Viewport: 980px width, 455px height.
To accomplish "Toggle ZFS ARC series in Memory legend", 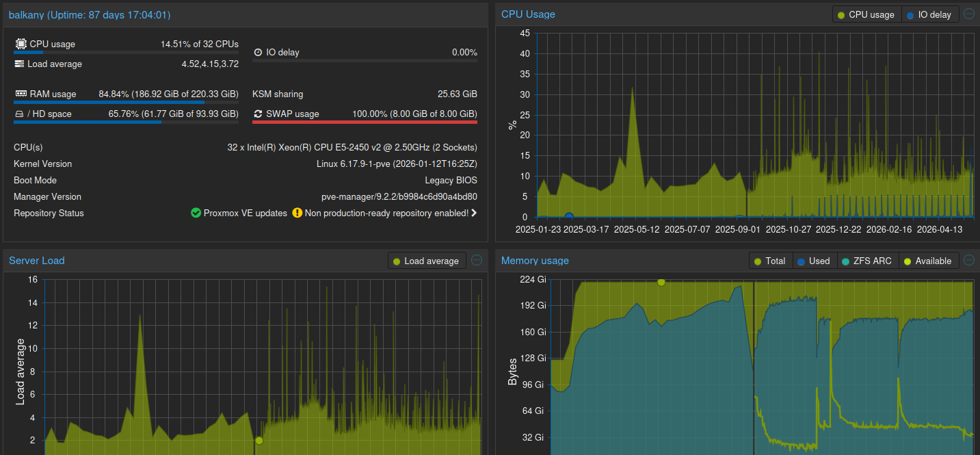I will pyautogui.click(x=867, y=261).
